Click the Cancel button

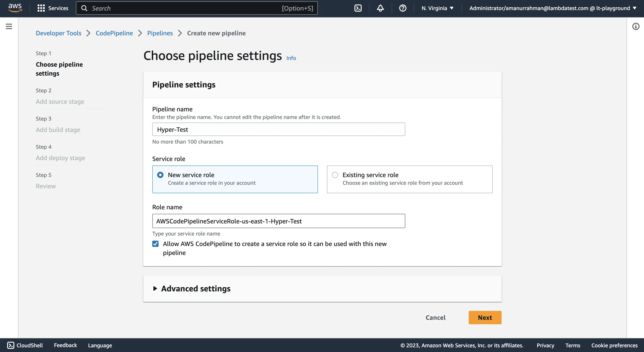pyautogui.click(x=435, y=318)
